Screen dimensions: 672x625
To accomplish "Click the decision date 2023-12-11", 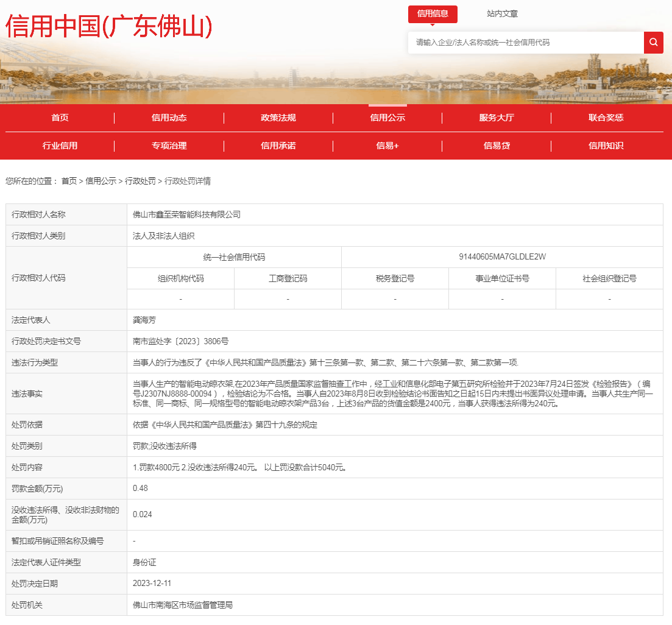I will [152, 584].
